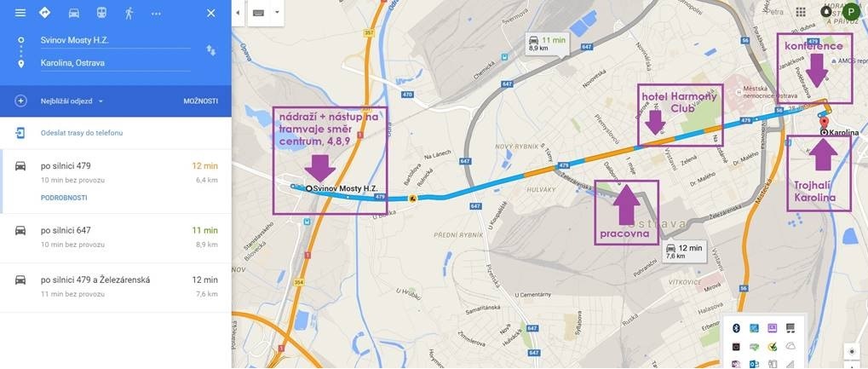Viewport: 868px width, 369px height.
Task: Open the hamburger main menu
Action: (20, 13)
